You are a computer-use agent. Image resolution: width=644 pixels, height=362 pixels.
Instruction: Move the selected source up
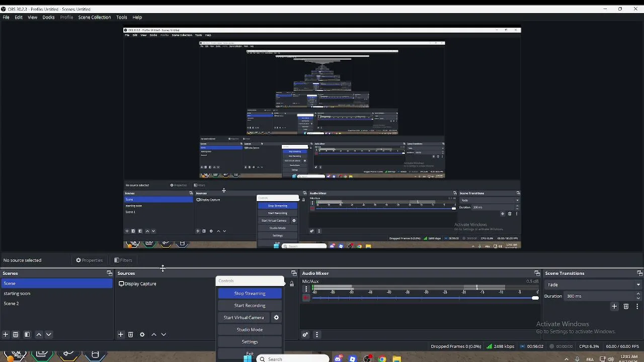154,335
